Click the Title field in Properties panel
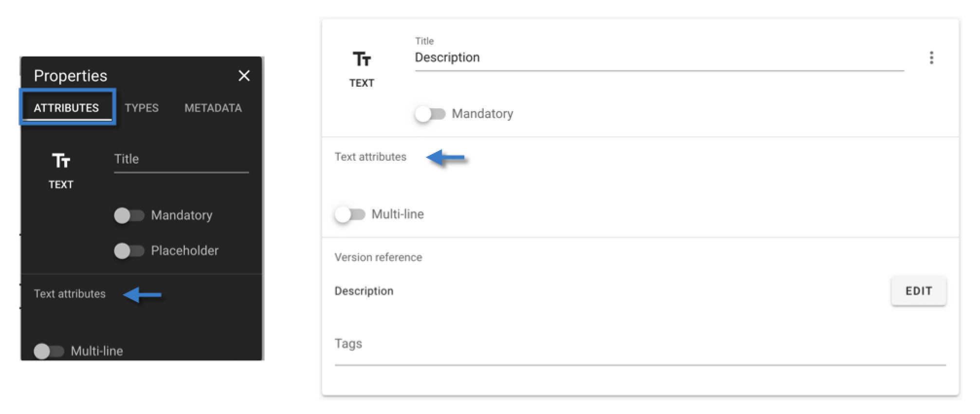This screenshot has height=414, width=980. pos(181,160)
